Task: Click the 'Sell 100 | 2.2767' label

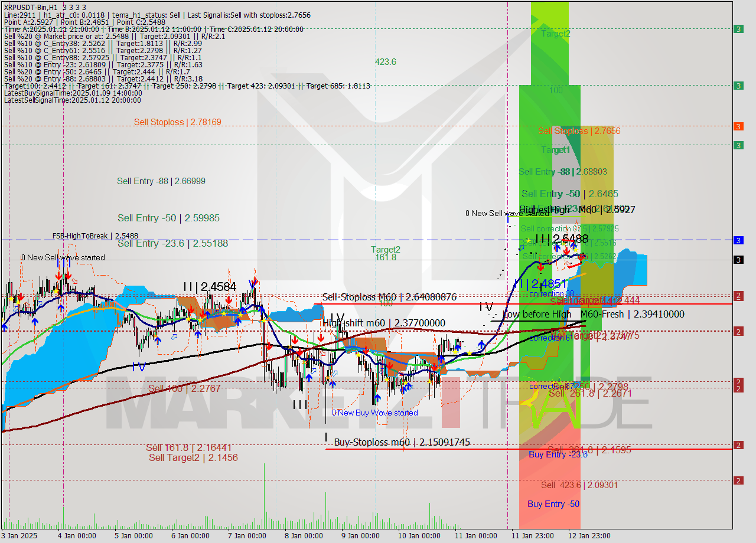Action: pyautogui.click(x=184, y=388)
